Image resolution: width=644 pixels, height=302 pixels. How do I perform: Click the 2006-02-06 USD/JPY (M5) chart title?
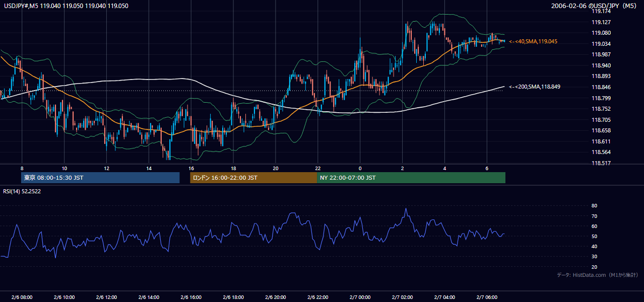tap(594, 6)
